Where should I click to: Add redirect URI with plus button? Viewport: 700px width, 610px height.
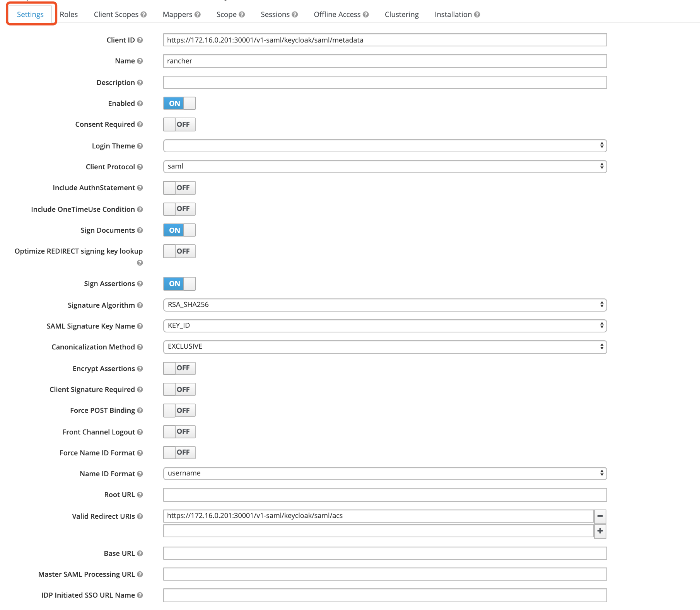click(600, 531)
